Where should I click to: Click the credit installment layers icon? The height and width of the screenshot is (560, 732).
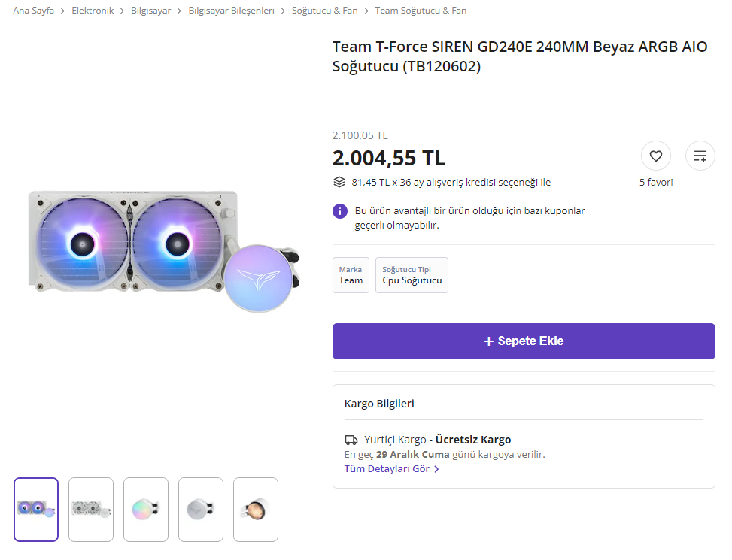pyautogui.click(x=339, y=182)
